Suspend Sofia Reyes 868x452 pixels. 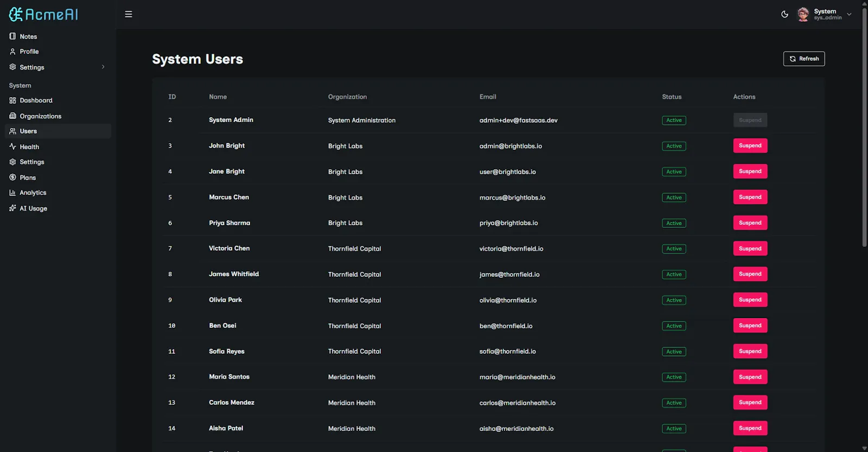pyautogui.click(x=750, y=351)
